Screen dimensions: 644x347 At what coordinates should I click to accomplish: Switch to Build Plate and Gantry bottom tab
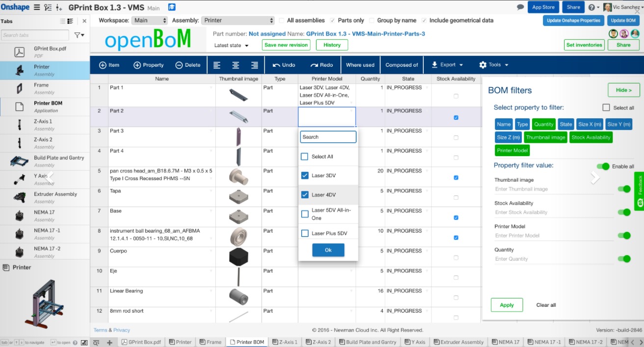367,342
